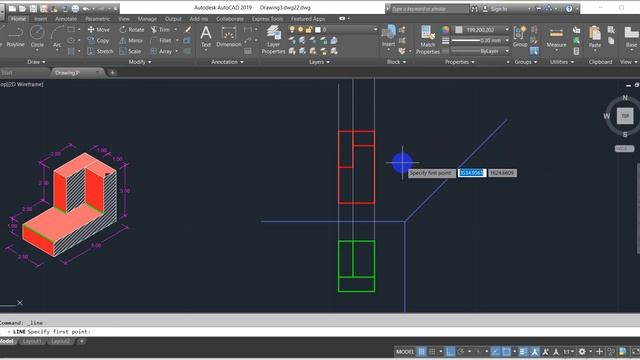Click the Rotate tool
Screen dimensions: 640x360
tap(132, 29)
